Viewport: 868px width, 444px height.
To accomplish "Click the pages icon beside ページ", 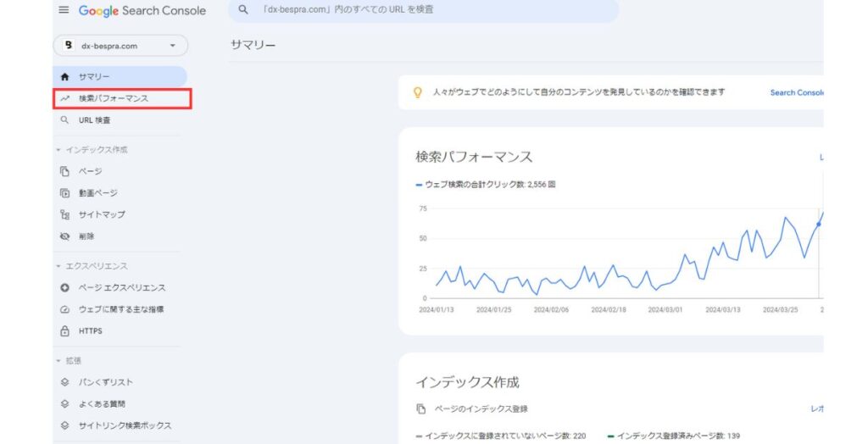I will point(64,172).
